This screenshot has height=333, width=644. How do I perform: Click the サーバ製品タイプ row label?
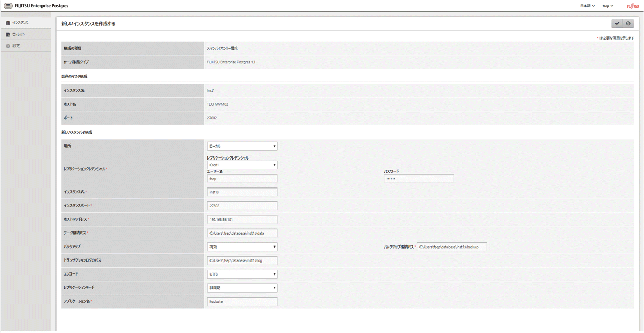(76, 62)
